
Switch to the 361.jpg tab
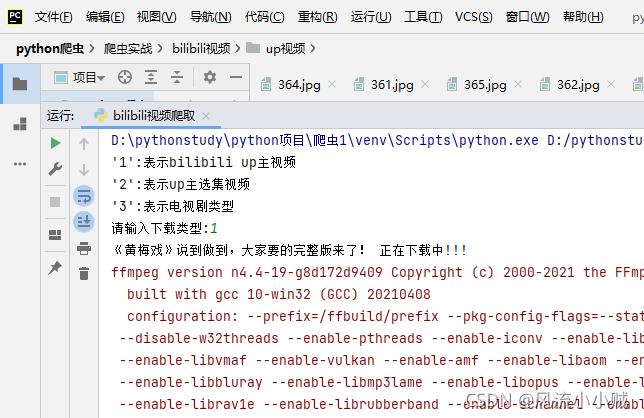[384, 85]
